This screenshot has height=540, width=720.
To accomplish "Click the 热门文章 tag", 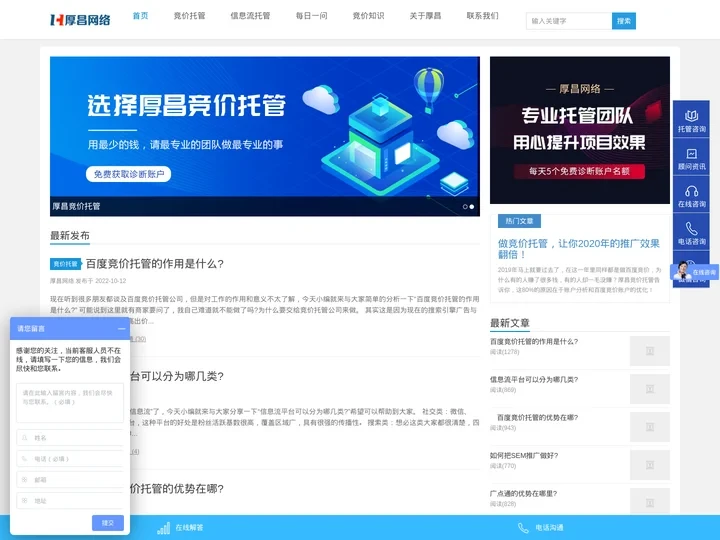I will click(519, 221).
